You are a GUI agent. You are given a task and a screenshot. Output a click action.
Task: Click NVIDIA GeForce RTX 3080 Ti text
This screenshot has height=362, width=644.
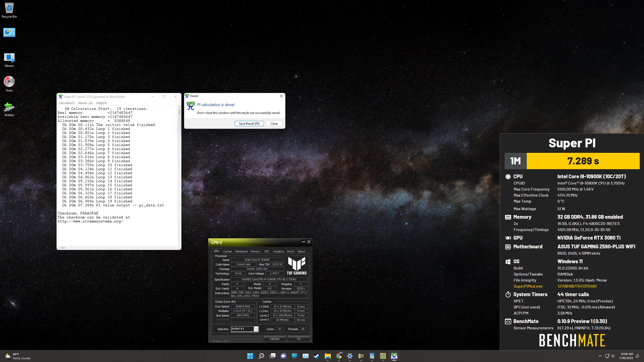(589, 238)
